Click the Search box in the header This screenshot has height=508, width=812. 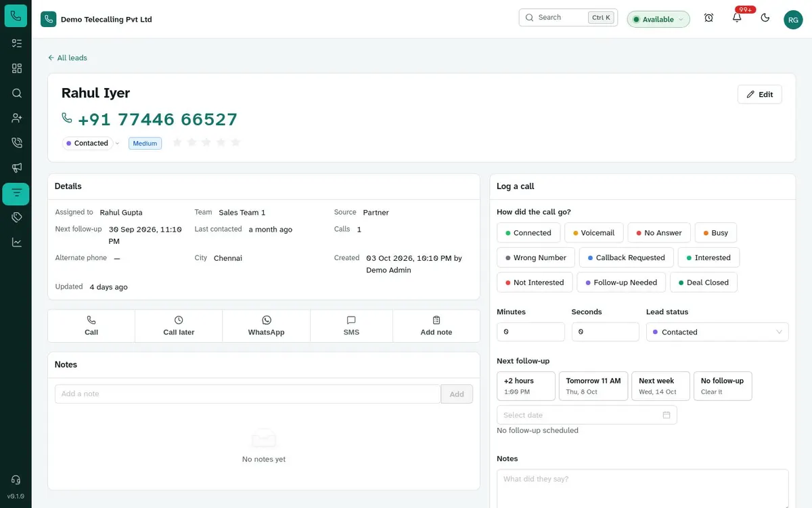[568, 18]
